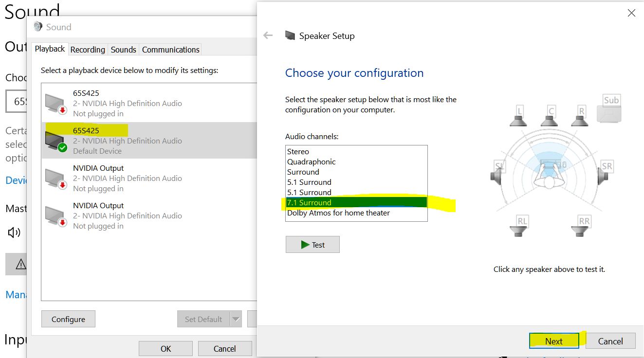The width and height of the screenshot is (644, 358).
Task: Click the Sub subwoofer icon
Action: (x=610, y=108)
